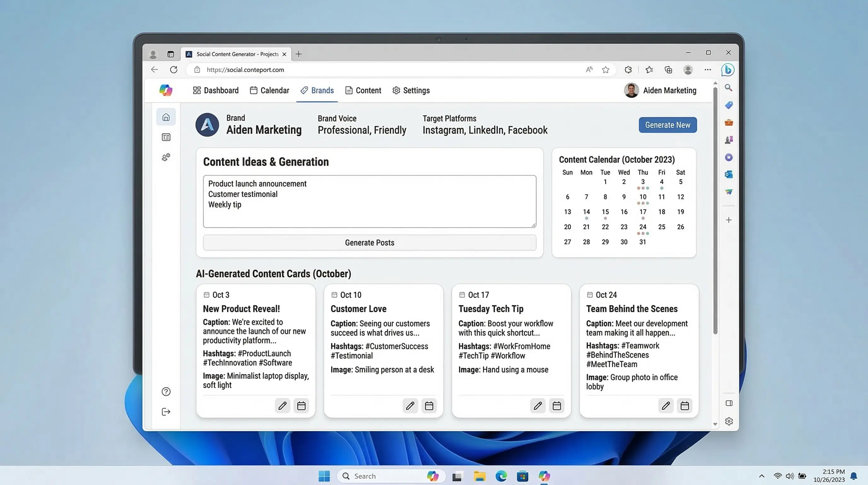Viewport: 868px width, 485px height.
Task: Open Help via the question mark icon
Action: (x=166, y=391)
